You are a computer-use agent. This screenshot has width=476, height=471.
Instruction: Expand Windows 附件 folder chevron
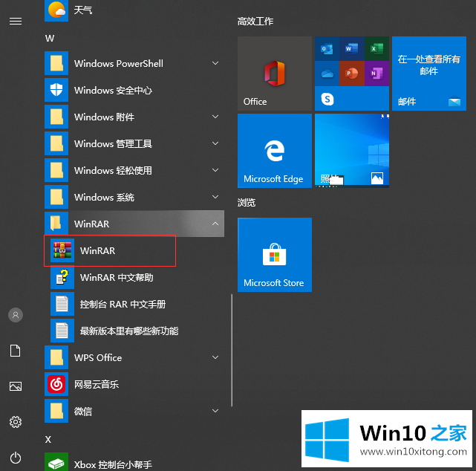[215, 117]
